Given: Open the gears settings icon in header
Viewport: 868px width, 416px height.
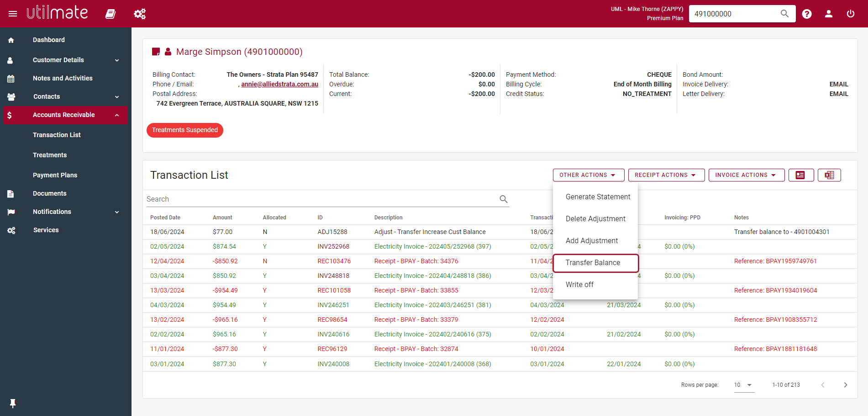Looking at the screenshot, I should coord(140,14).
